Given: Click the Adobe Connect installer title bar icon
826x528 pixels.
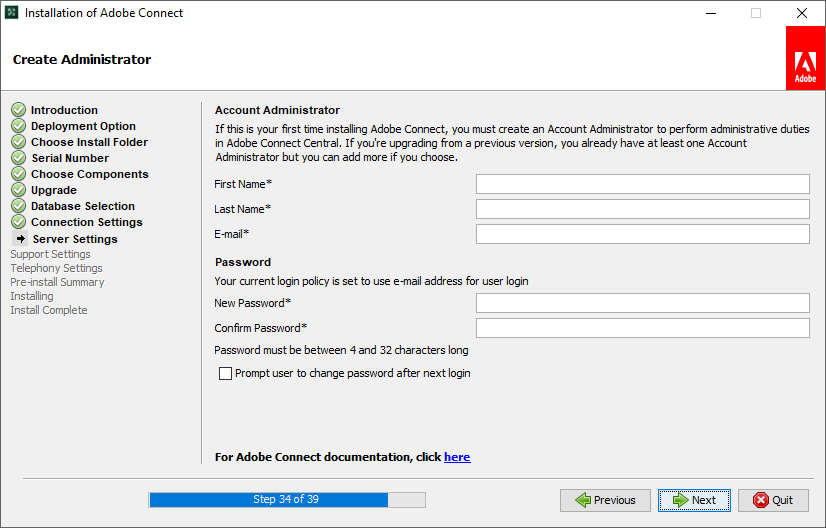Looking at the screenshot, I should coord(12,12).
